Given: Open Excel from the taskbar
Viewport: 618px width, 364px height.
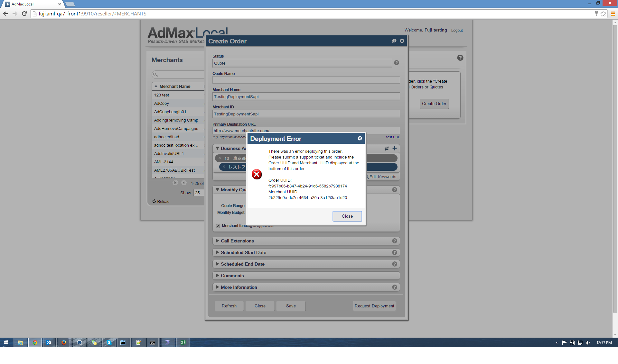Looking at the screenshot, I should (x=183, y=342).
